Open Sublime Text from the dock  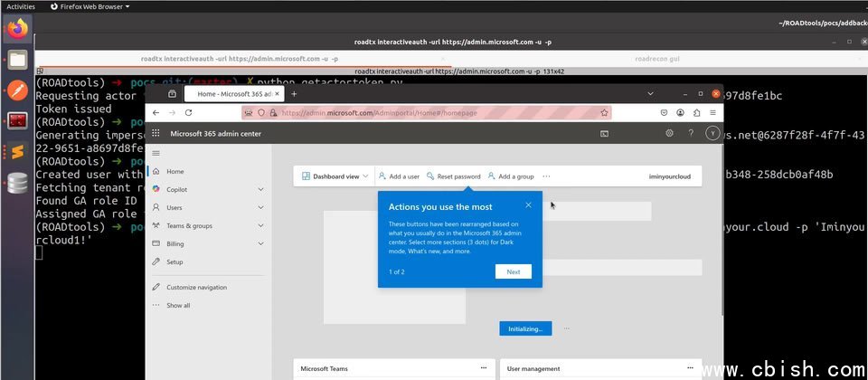[x=17, y=151]
